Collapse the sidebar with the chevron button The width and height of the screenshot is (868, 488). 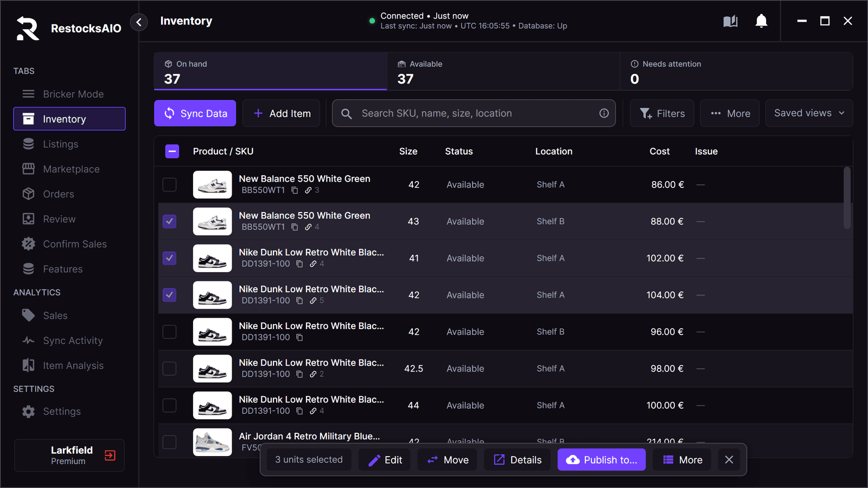139,22
